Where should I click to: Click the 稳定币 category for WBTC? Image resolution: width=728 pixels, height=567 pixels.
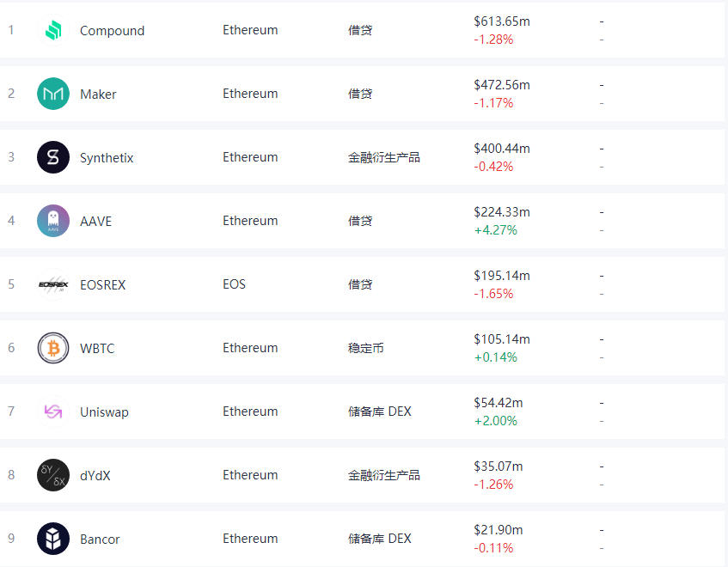[x=366, y=348]
